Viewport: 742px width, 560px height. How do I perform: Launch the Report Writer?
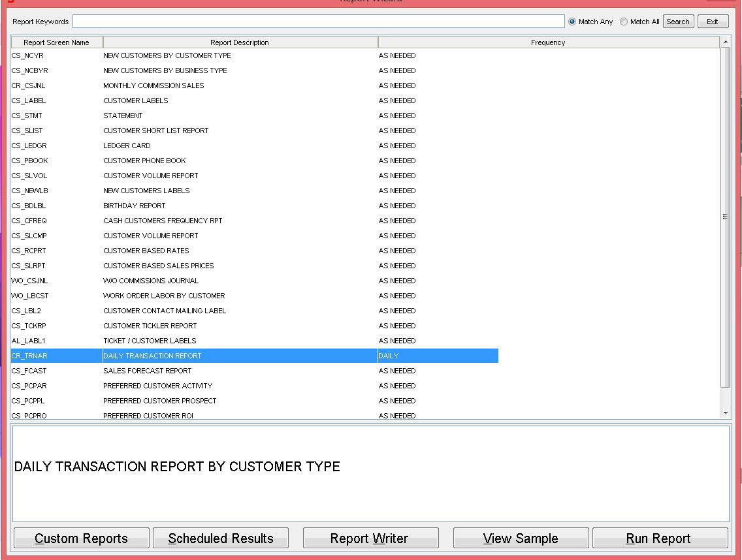pyautogui.click(x=370, y=538)
